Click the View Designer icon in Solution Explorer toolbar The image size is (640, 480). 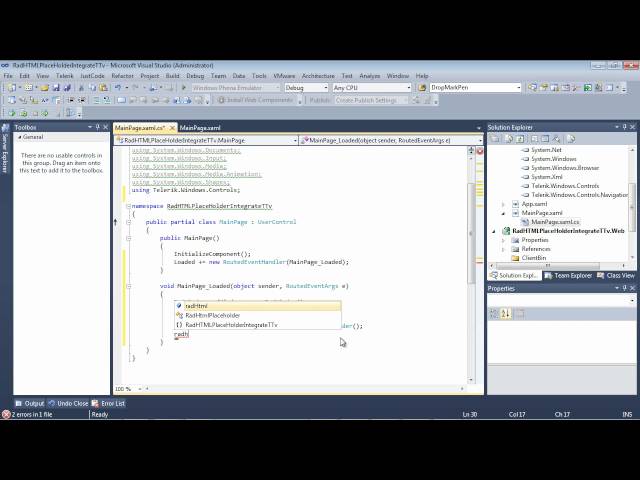tap(545, 139)
